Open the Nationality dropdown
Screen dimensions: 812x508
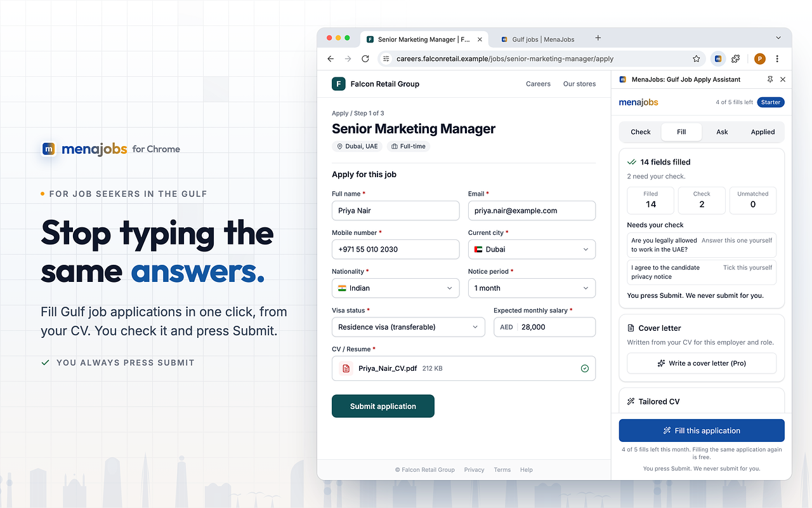point(396,288)
